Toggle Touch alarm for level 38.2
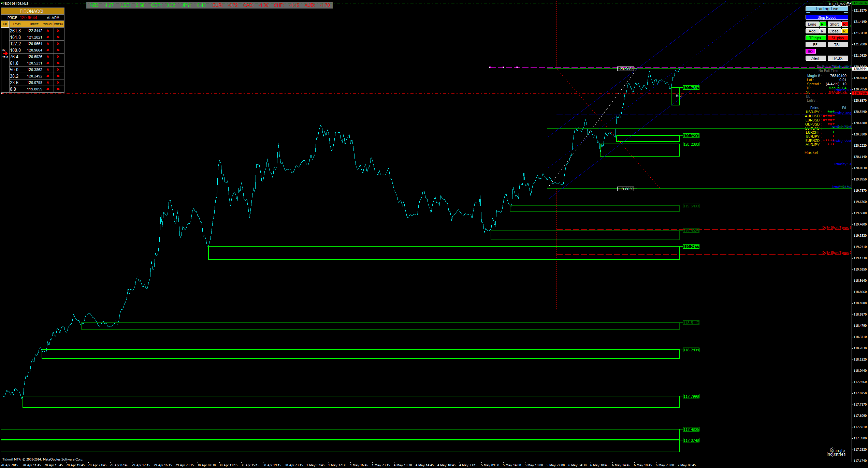Screen dimensions: 868x468 click(x=48, y=76)
